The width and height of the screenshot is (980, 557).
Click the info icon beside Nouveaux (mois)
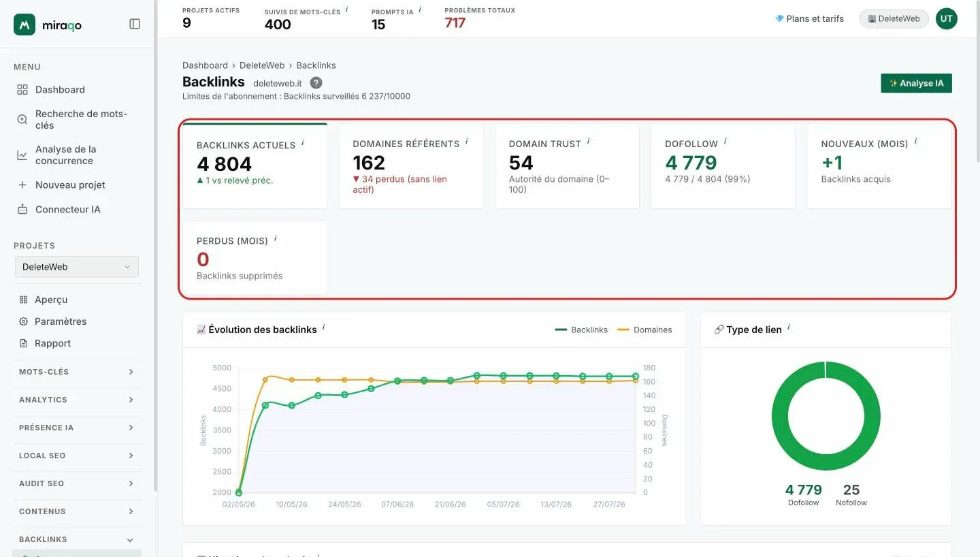click(x=915, y=142)
